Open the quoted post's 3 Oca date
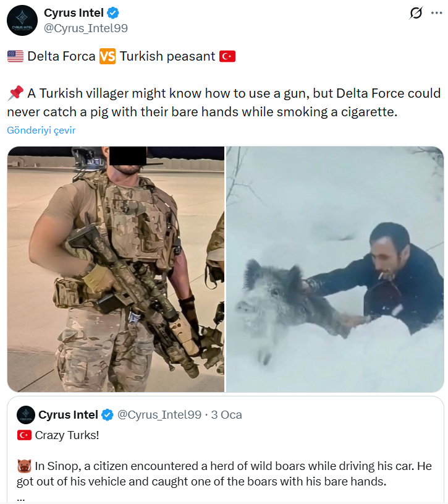Image resolution: width=448 pixels, height=504 pixels. (226, 415)
